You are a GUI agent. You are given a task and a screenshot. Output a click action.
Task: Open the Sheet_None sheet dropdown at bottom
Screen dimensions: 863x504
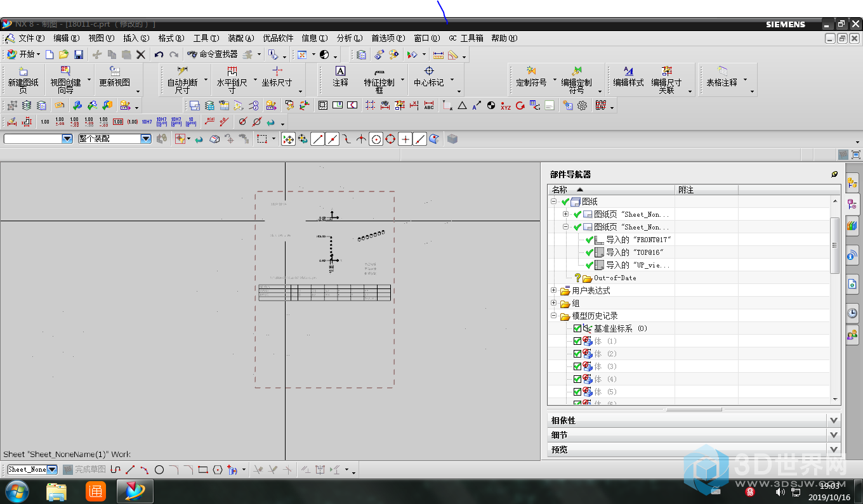(52, 470)
